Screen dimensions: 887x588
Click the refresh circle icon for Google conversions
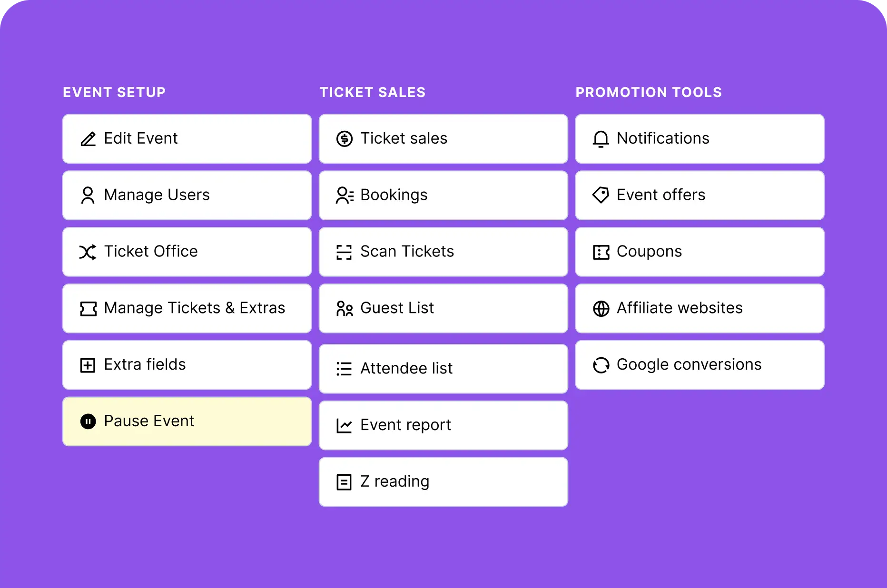click(601, 365)
